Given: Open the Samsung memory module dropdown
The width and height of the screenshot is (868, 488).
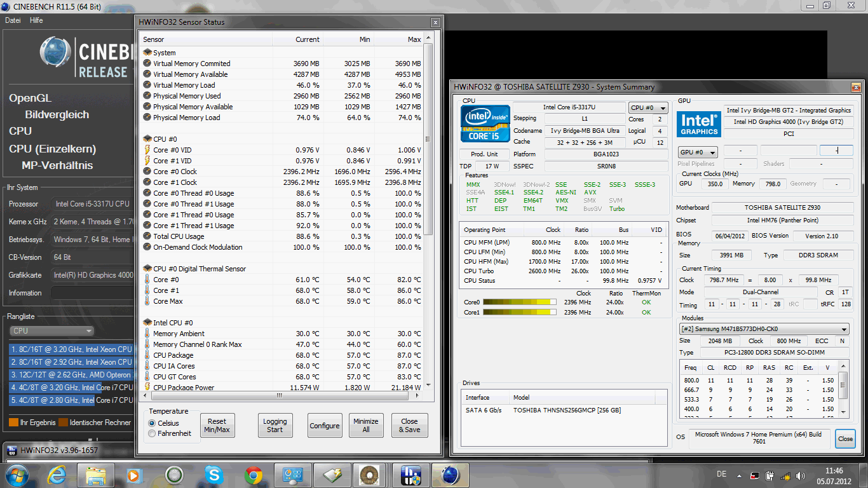Looking at the screenshot, I should click(764, 329).
